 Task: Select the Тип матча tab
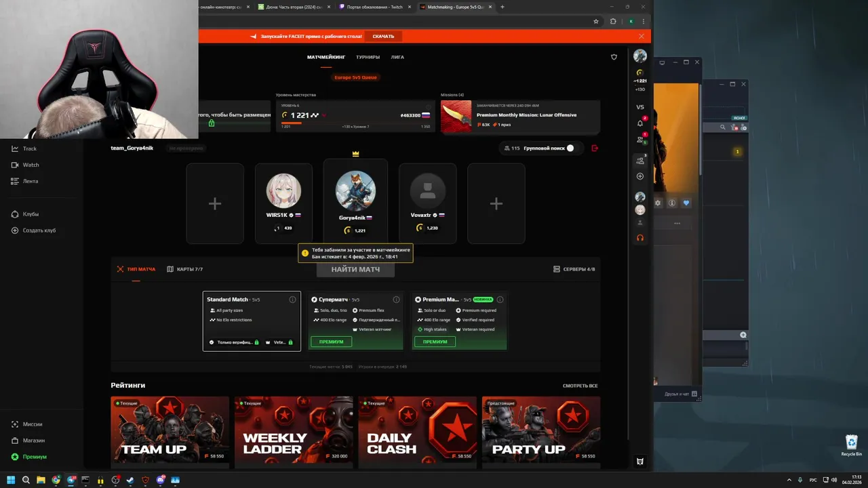[136, 269]
